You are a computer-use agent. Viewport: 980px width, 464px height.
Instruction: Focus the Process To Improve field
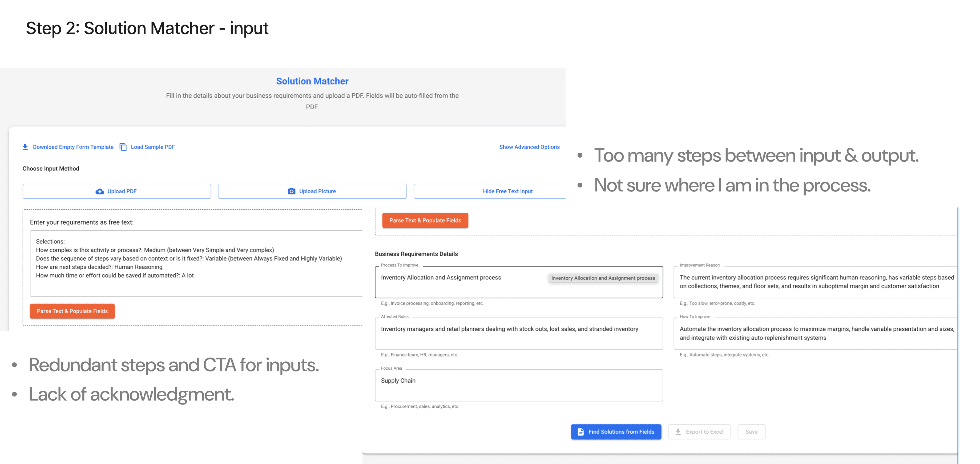(x=457, y=287)
